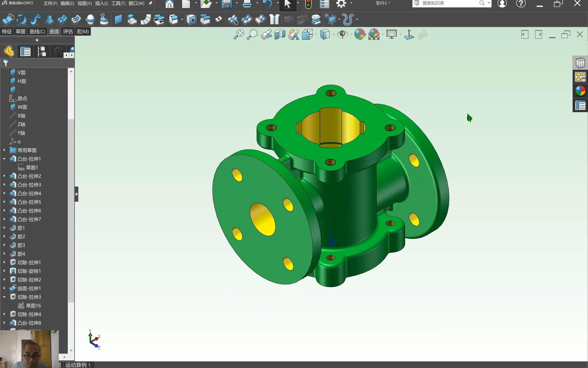Select the Extend Surface tool
Viewport: 588px width, 368px height.
click(x=233, y=19)
